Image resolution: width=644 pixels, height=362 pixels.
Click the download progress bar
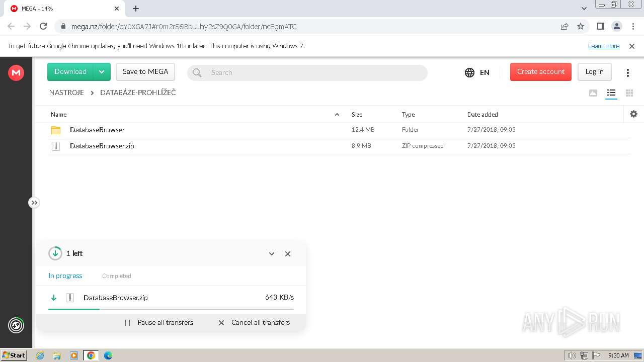coord(171,309)
